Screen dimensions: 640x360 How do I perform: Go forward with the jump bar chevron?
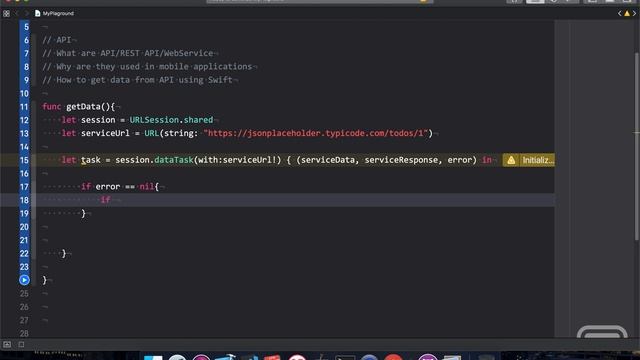point(27,13)
